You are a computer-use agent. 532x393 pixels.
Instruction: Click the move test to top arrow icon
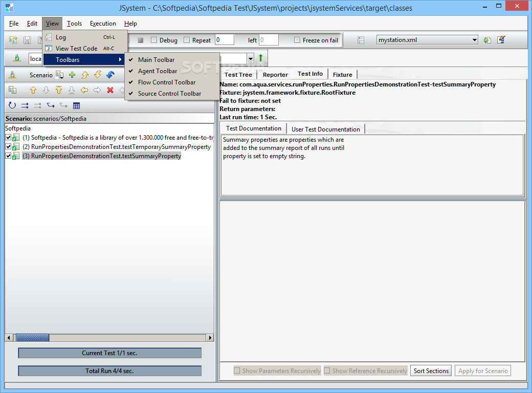tap(59, 90)
